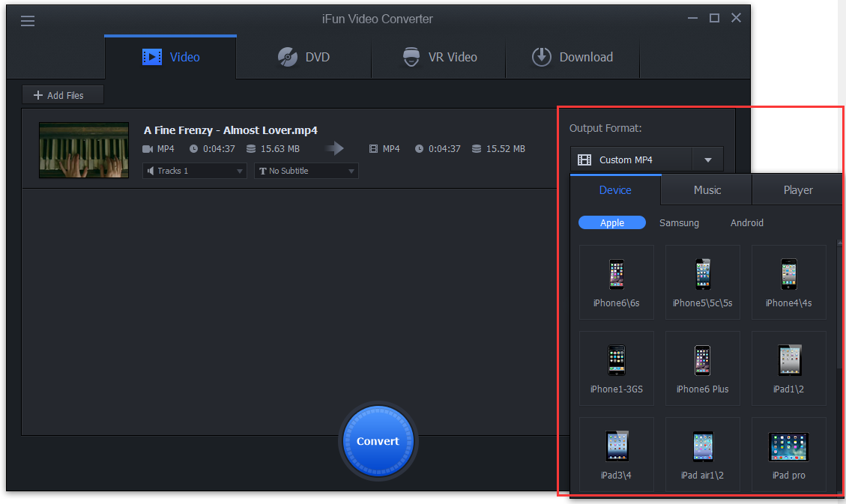846x504 pixels.
Task: Select the Player tab in format panel
Action: [x=798, y=189]
